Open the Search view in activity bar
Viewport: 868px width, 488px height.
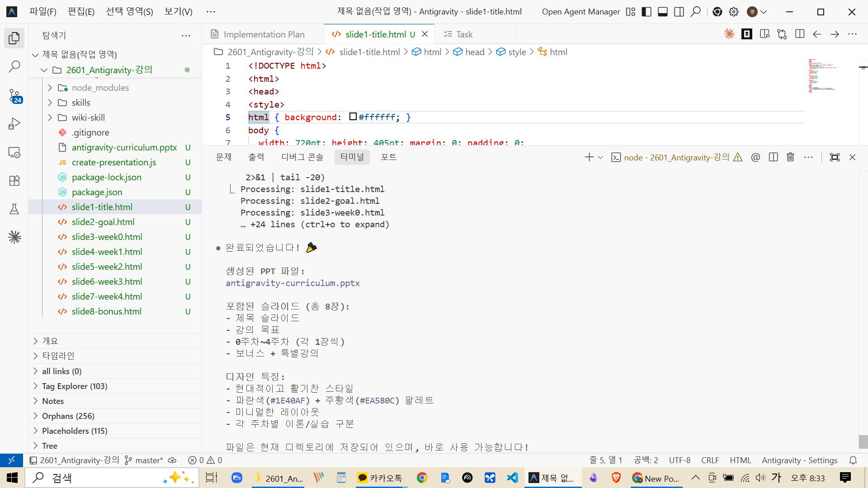point(14,66)
